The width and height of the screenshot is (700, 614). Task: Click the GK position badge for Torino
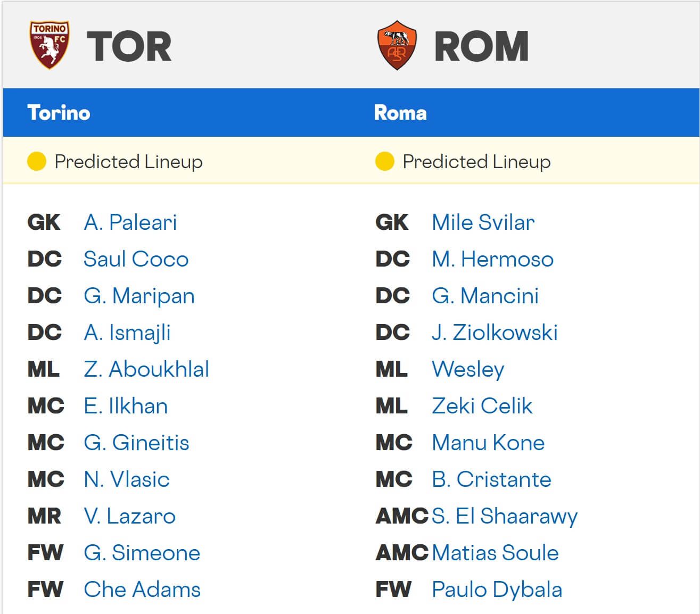(44, 222)
